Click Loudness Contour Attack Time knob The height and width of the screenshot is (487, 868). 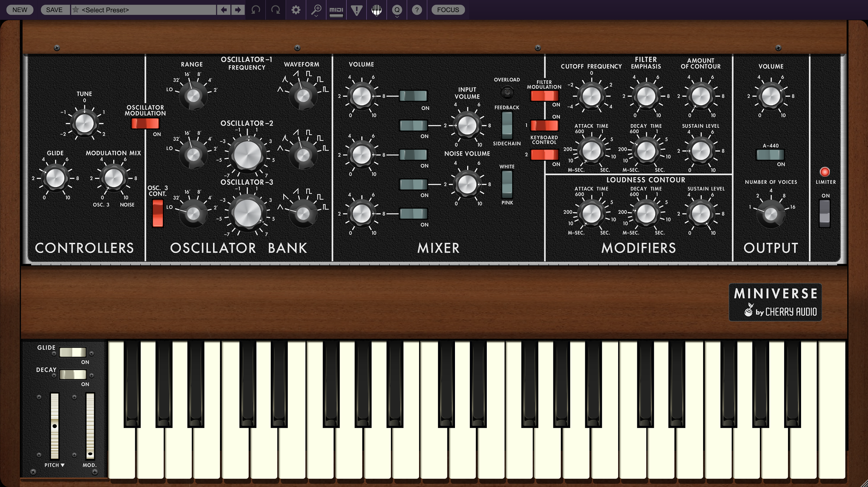pyautogui.click(x=591, y=213)
